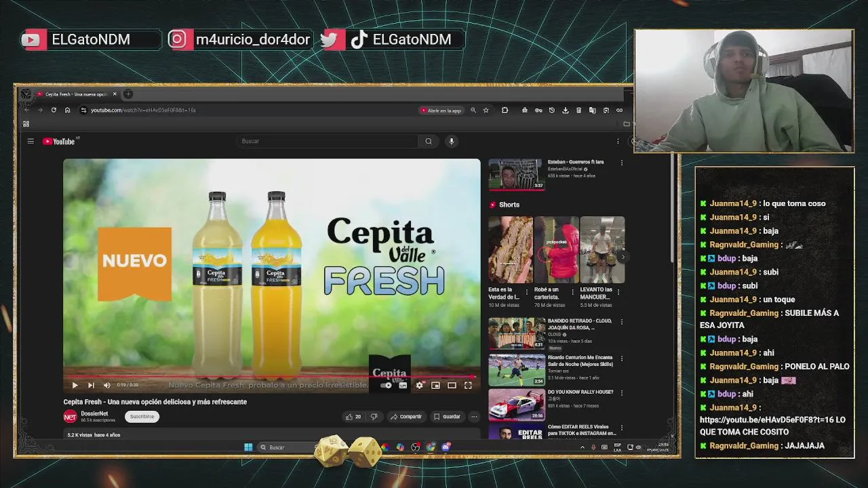868x488 pixels.
Task: Seek on the red video progress bar
Action: click(x=271, y=376)
